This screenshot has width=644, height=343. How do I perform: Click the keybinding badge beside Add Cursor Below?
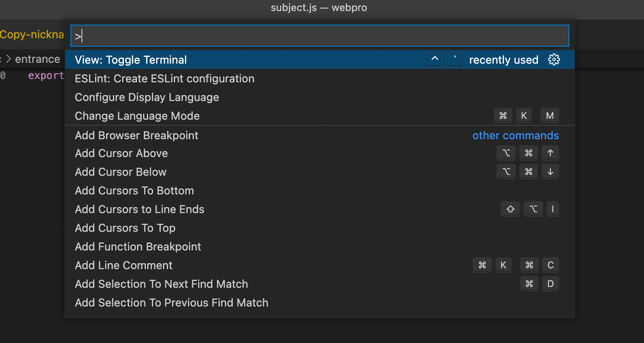click(528, 171)
